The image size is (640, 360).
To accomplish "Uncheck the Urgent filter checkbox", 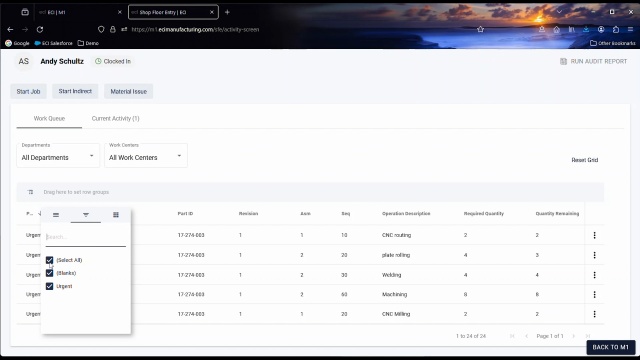I will [x=49, y=286].
